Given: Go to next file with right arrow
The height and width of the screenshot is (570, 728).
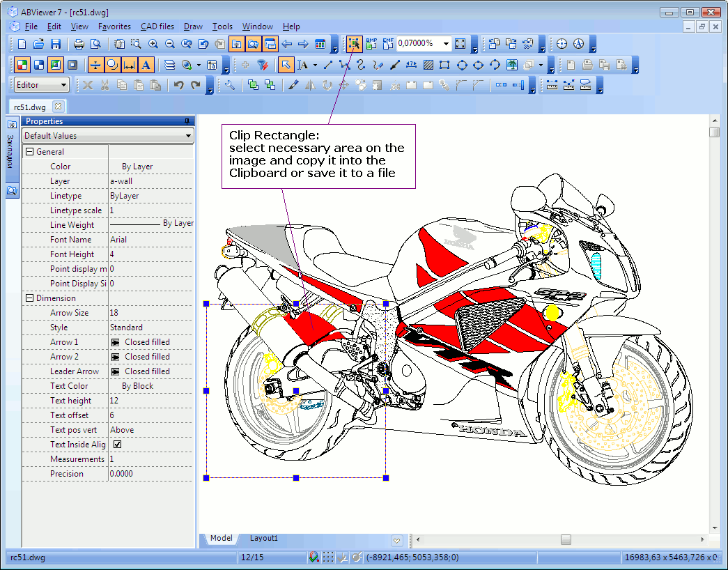Looking at the screenshot, I should click(303, 44).
